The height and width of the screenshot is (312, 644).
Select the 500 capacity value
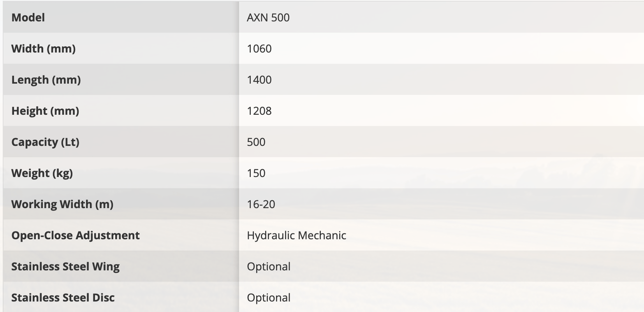(256, 142)
